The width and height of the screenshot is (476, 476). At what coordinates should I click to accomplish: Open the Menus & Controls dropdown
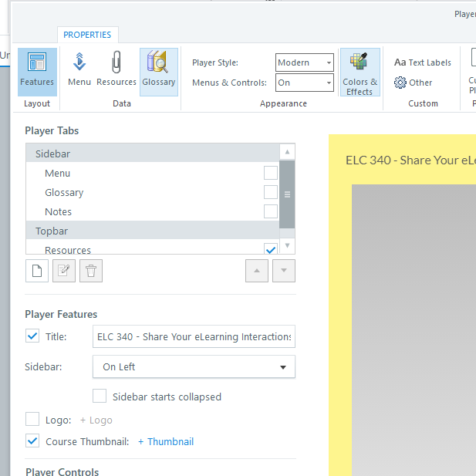[x=305, y=83]
